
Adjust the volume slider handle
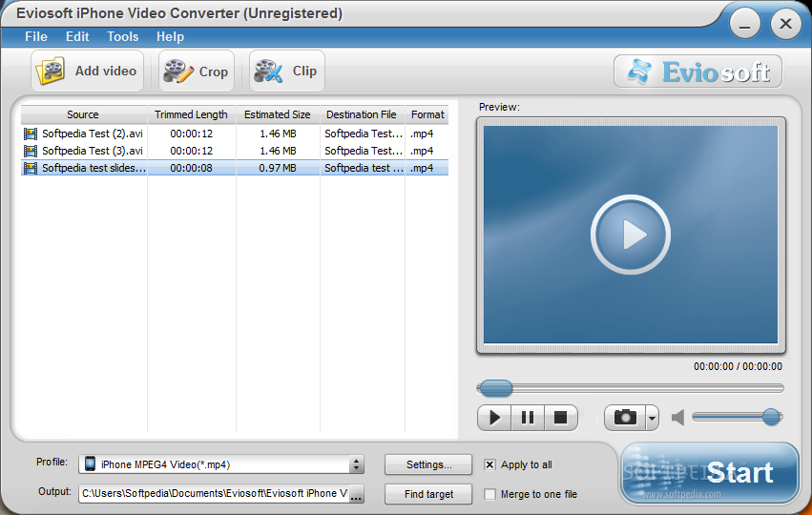(x=772, y=417)
